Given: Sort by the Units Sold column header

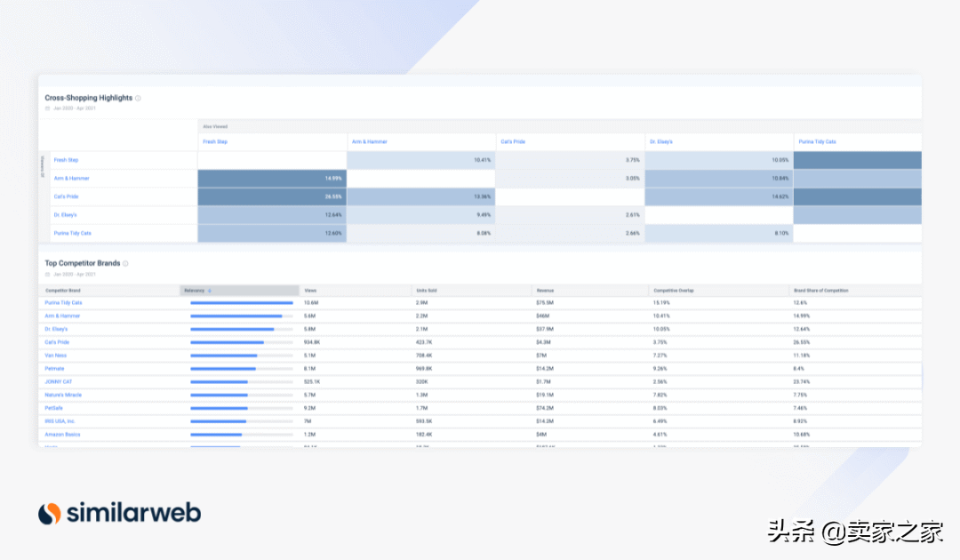Looking at the screenshot, I should [427, 291].
